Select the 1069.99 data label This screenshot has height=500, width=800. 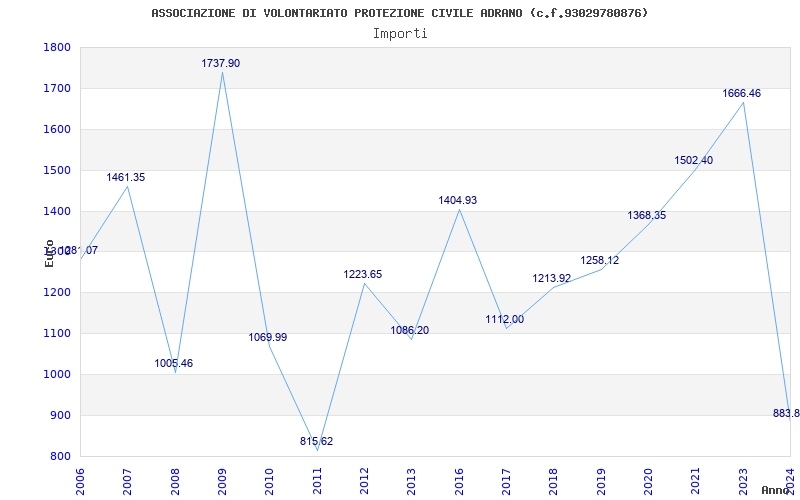[x=268, y=337]
